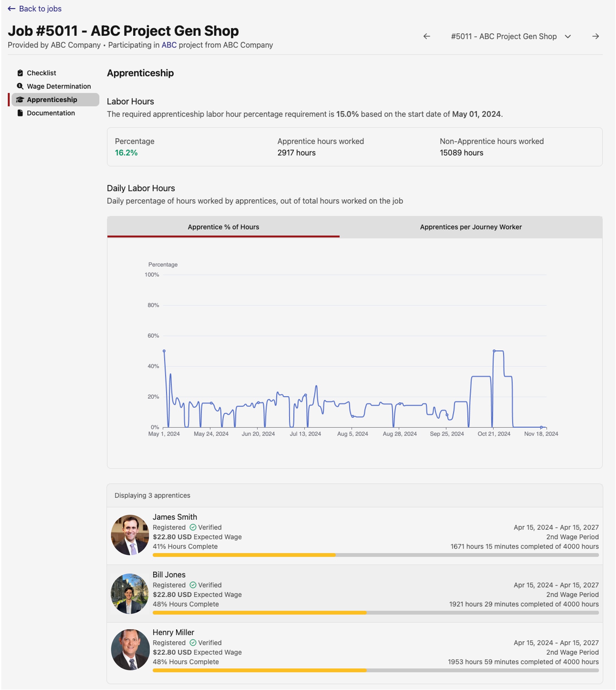616x690 pixels.
Task: Switch to Apprentice % of Hours tab
Action: pos(223,227)
